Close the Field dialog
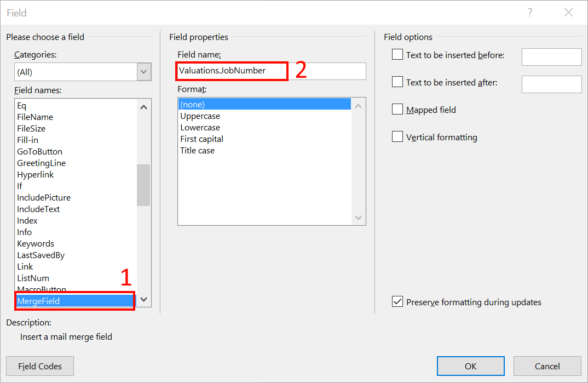Image resolution: width=588 pixels, height=383 pixels. click(x=569, y=13)
